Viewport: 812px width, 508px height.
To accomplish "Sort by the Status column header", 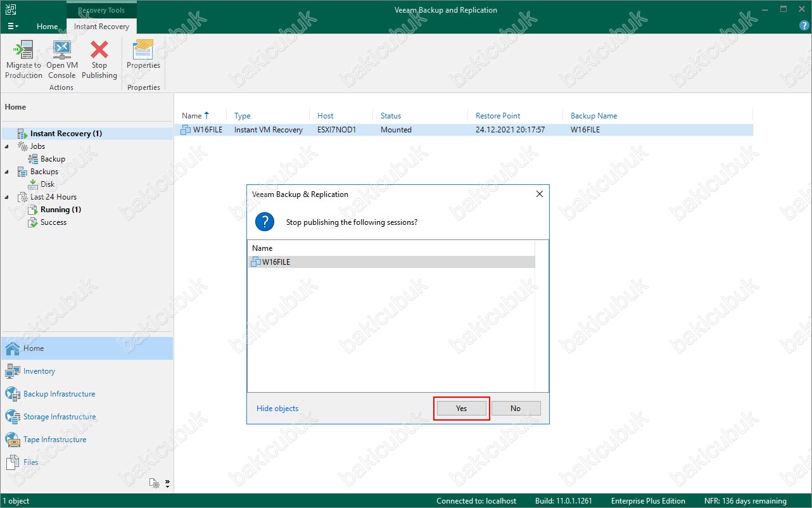I will pyautogui.click(x=391, y=116).
